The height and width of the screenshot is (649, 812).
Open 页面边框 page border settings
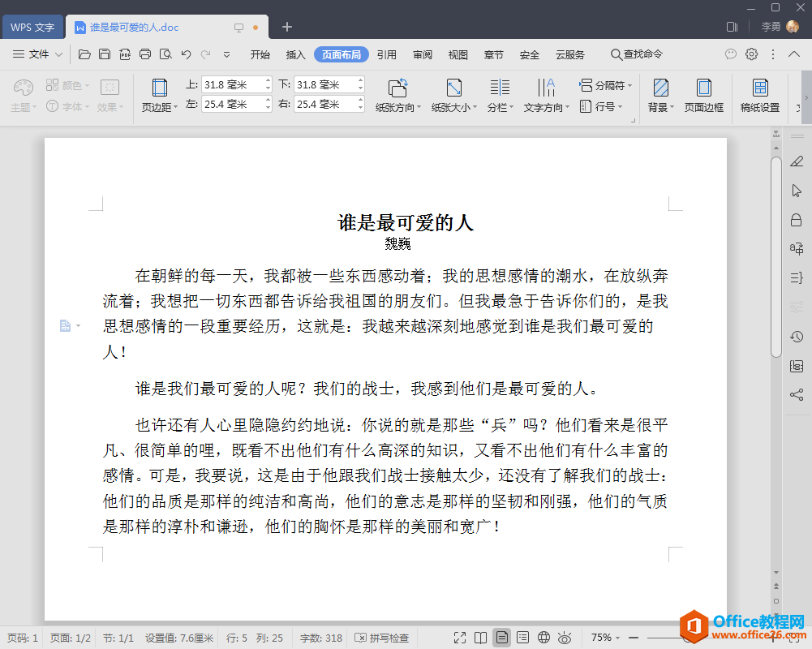(704, 95)
